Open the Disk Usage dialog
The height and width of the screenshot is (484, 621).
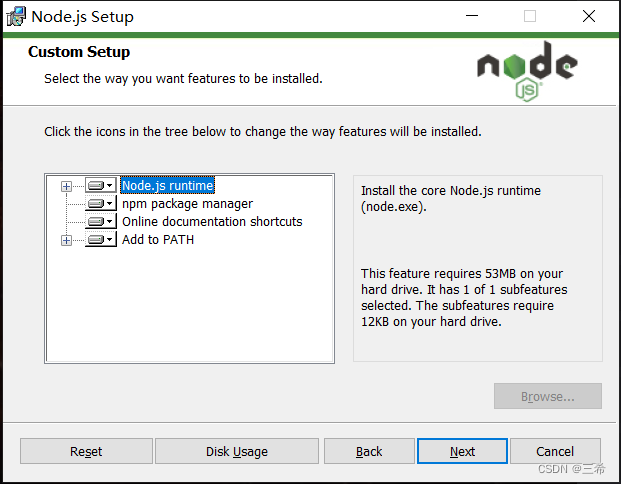tap(237, 451)
